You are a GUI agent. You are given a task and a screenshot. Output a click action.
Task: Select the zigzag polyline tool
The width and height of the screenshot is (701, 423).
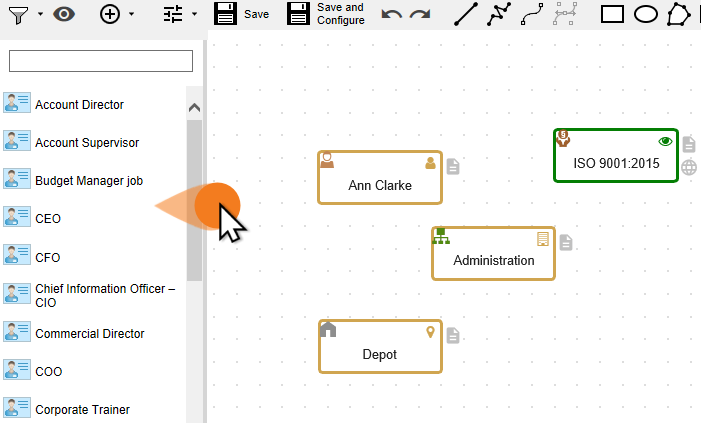[x=498, y=14]
